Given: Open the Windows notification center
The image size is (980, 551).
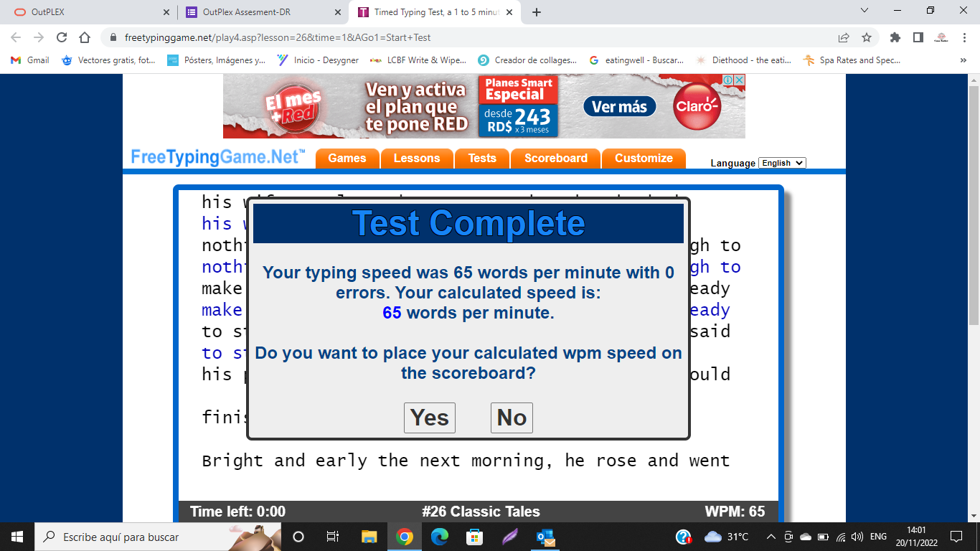Looking at the screenshot, I should pyautogui.click(x=956, y=537).
